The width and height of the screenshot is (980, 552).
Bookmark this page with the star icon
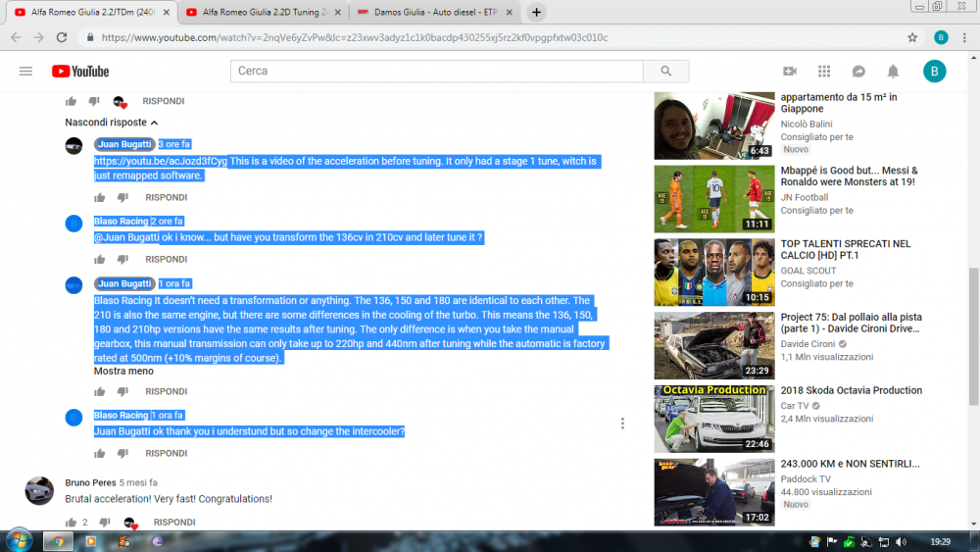coord(912,37)
